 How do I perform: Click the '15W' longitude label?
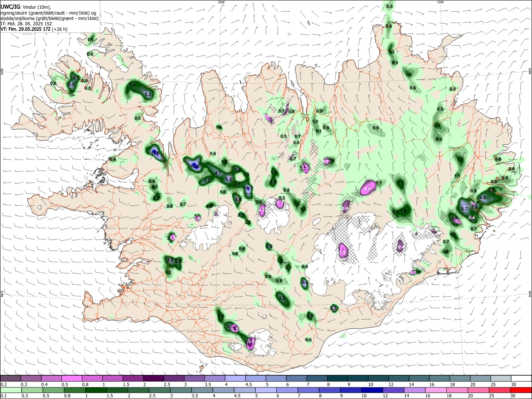[440, 2]
